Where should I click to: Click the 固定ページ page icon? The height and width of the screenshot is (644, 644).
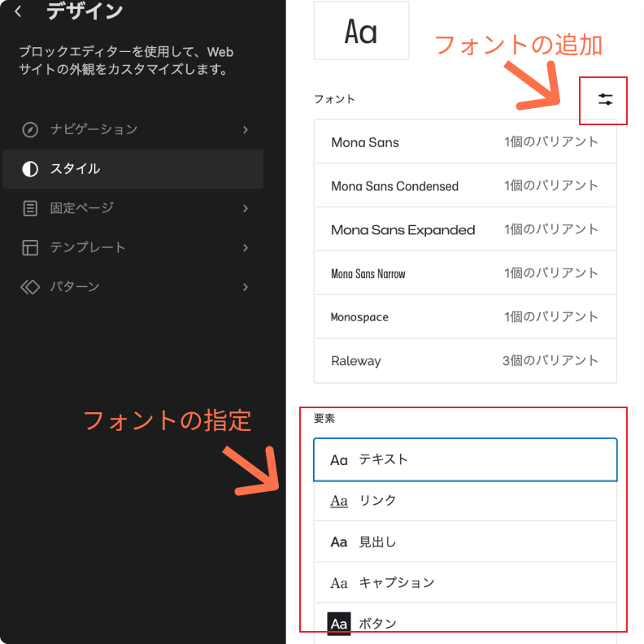coord(30,208)
